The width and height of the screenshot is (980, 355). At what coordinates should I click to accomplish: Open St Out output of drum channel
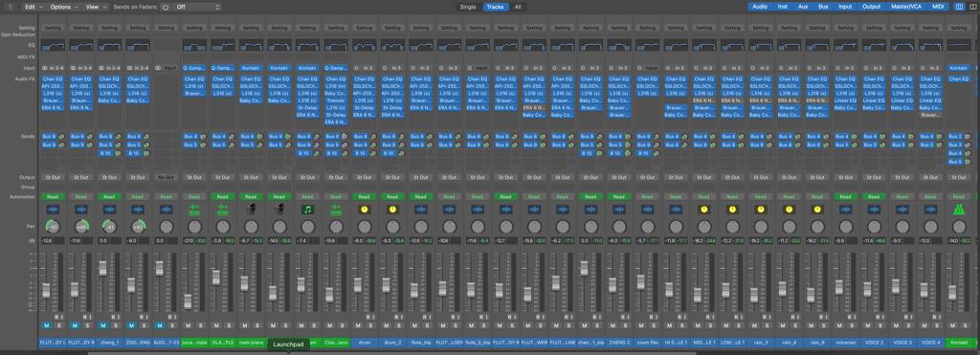point(364,178)
